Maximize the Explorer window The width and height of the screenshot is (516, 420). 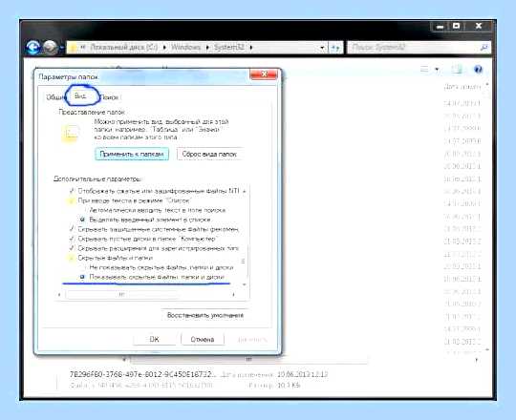[457, 26]
